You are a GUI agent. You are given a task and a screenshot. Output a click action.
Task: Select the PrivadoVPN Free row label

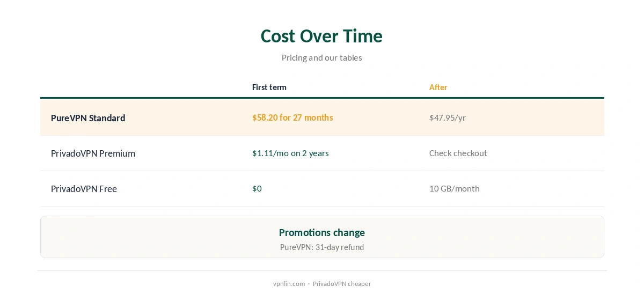pyautogui.click(x=84, y=189)
